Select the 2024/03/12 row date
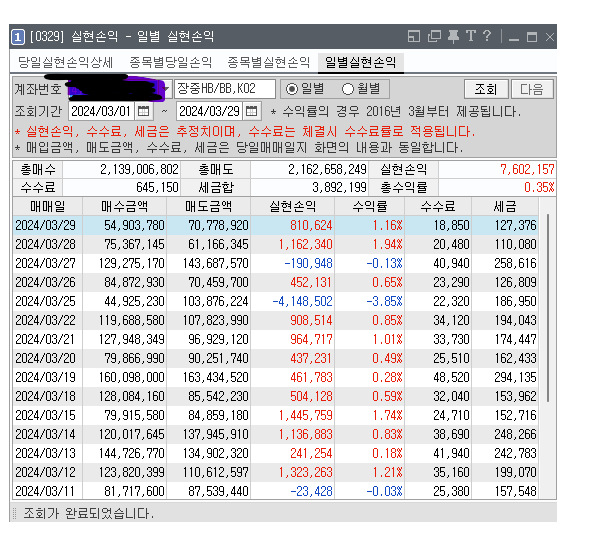This screenshot has width=605, height=539. click(46, 473)
